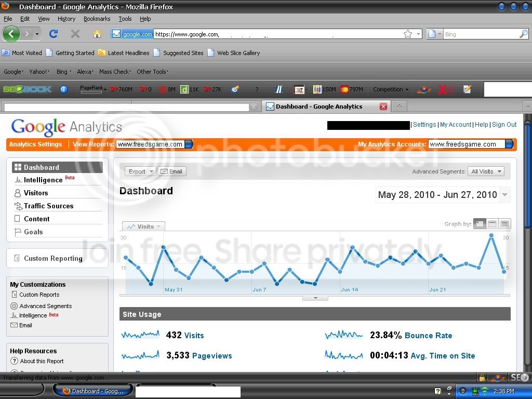Switch graph to monthly view icon

[x=504, y=223]
